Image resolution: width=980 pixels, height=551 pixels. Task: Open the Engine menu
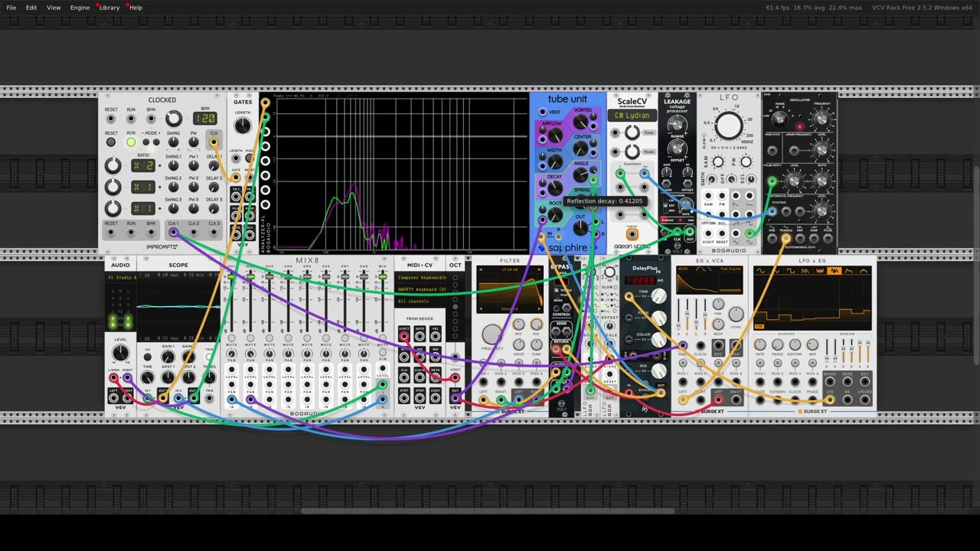pyautogui.click(x=80, y=8)
